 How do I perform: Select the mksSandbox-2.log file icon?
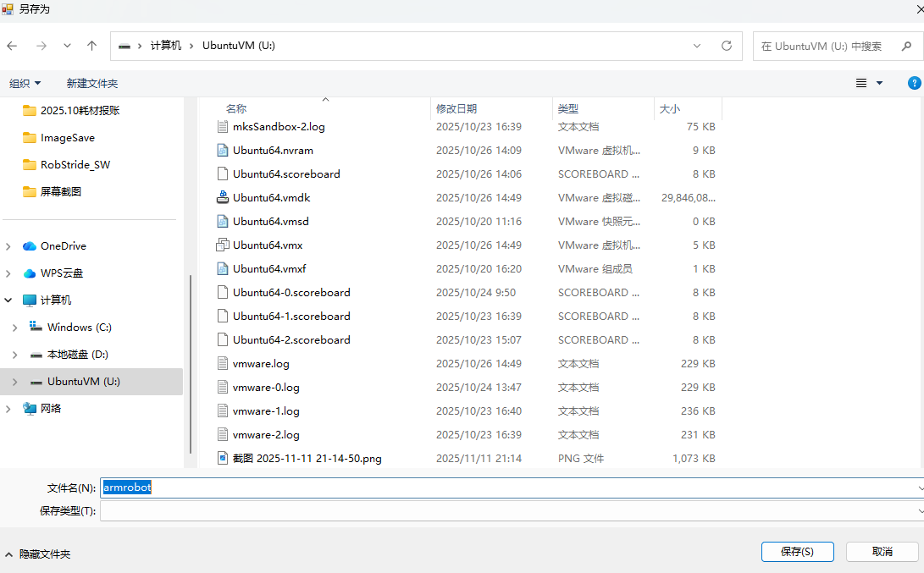[222, 127]
